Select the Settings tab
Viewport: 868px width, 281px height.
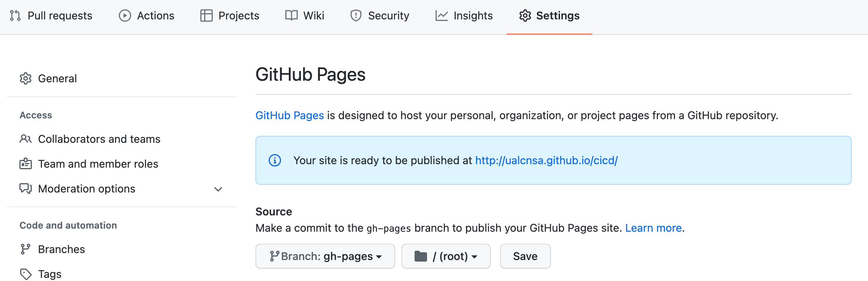click(549, 16)
